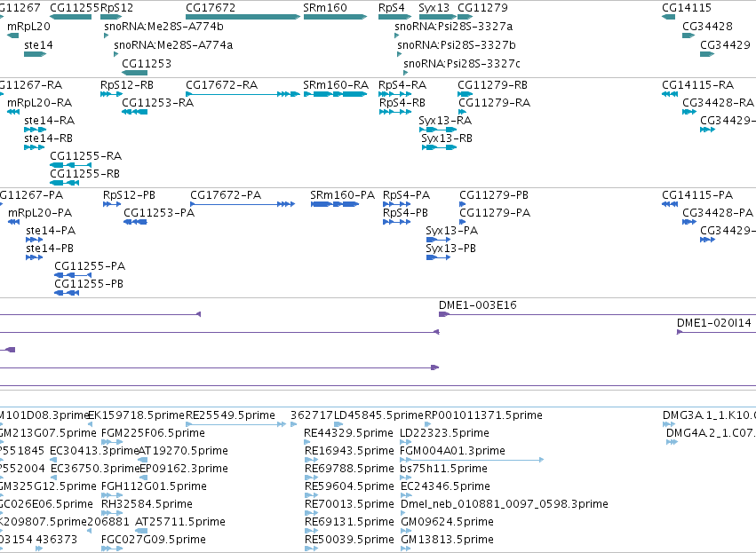Click the LD45845.5prime EST label
This screenshot has height=553, width=756.
tap(379, 415)
